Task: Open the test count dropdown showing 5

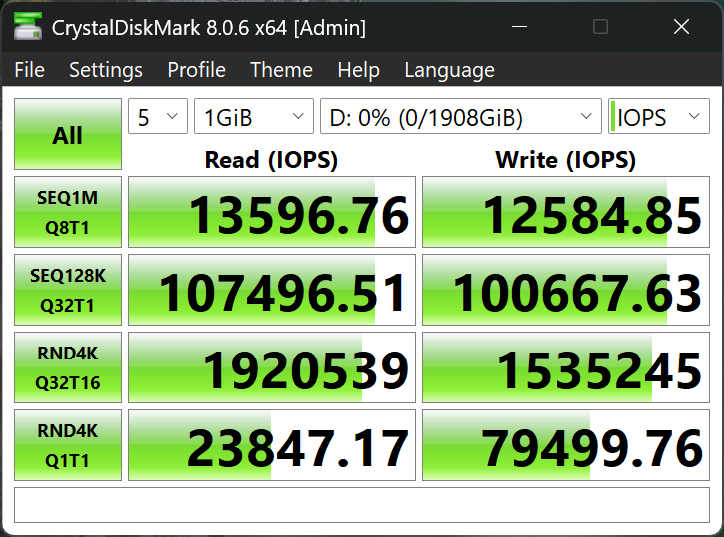Action: pos(158,117)
